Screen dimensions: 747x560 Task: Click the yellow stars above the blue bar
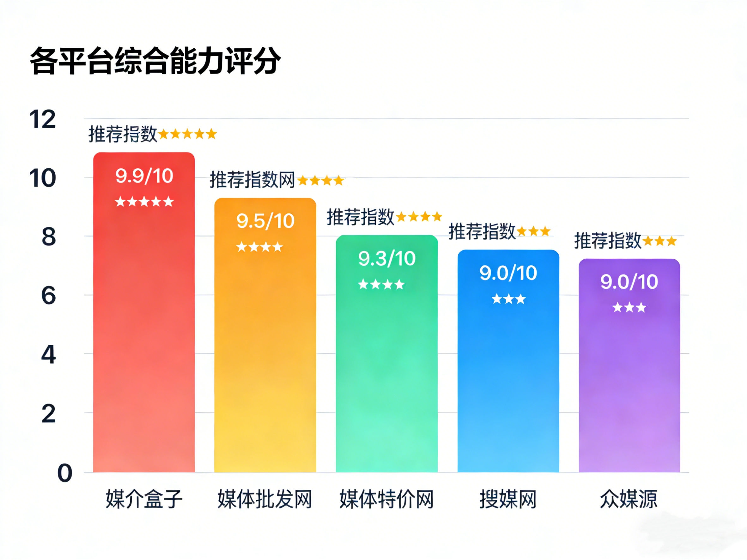coord(534,232)
